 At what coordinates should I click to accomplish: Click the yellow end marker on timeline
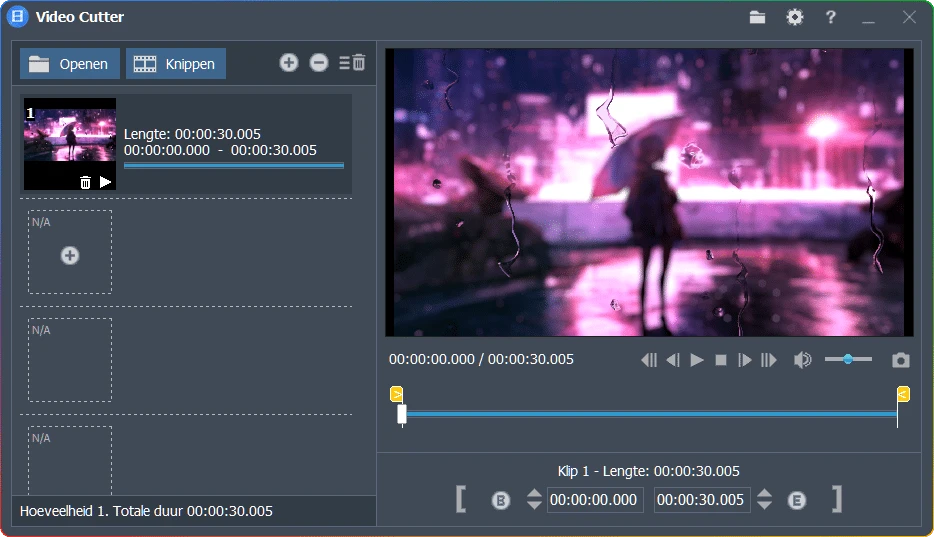pyautogui.click(x=904, y=394)
